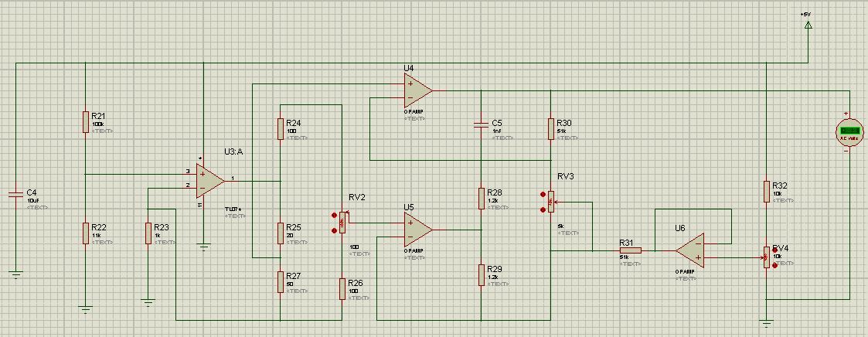Click upper red actuator dot of RV2
This screenshot has height=337, width=868.
coord(334,216)
